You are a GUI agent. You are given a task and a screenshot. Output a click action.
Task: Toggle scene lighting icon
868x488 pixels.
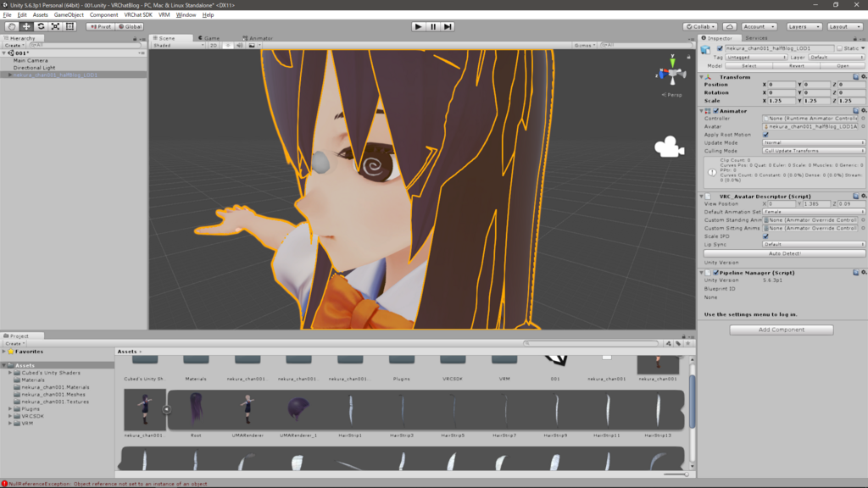pyautogui.click(x=227, y=46)
